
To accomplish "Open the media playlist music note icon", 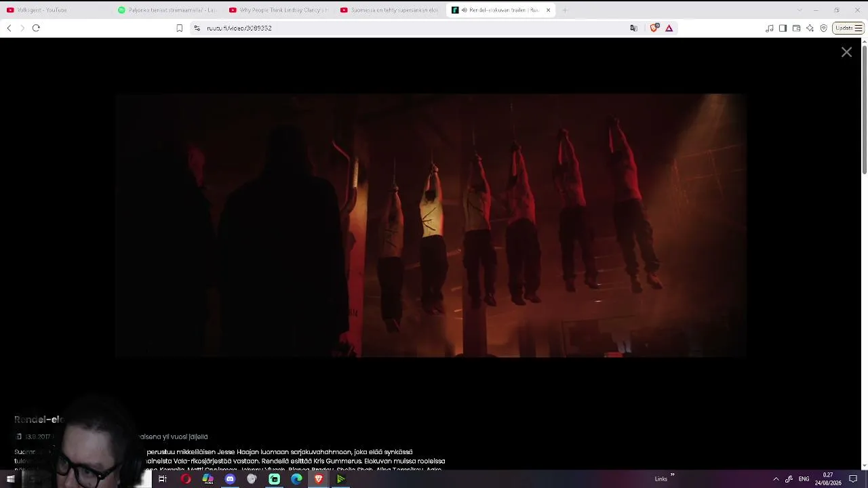I will pos(769,28).
